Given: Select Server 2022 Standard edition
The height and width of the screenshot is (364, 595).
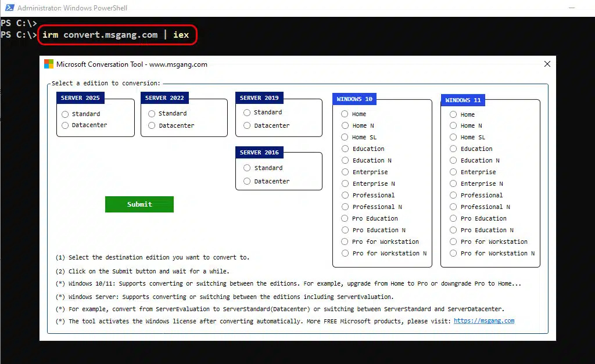Looking at the screenshot, I should [152, 114].
